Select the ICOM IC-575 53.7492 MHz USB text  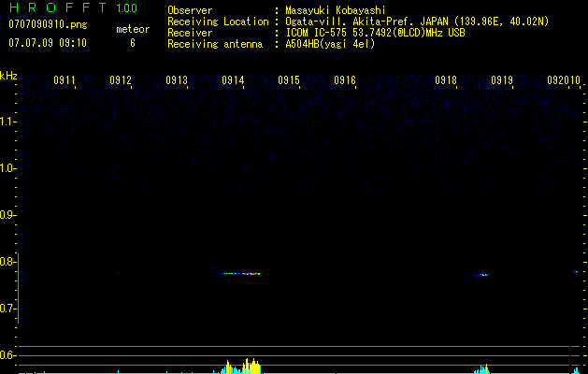click(375, 33)
